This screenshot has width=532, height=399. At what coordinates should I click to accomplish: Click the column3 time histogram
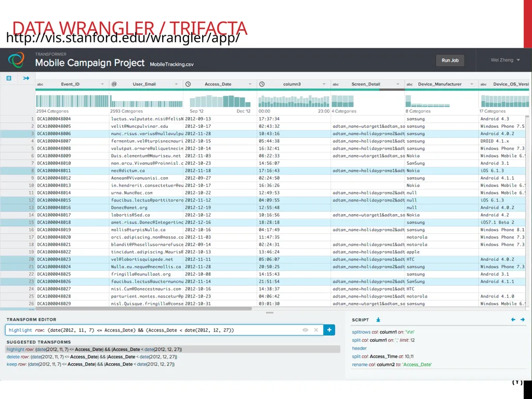click(294, 101)
